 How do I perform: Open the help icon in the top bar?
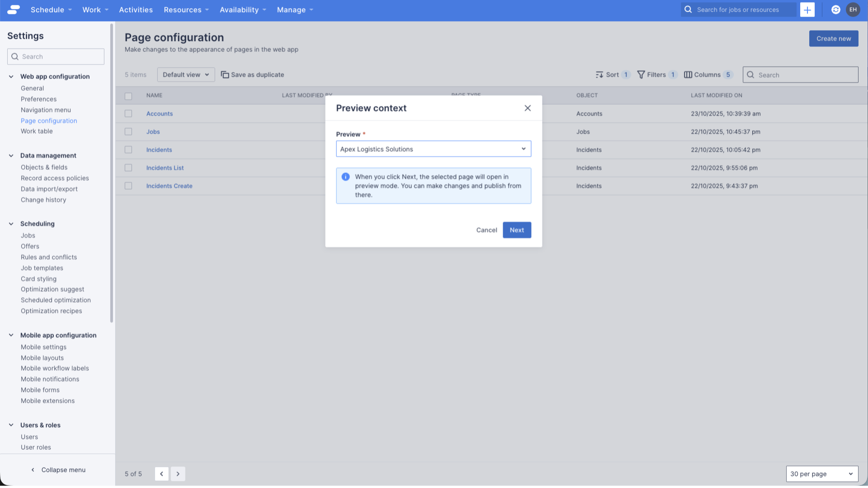pyautogui.click(x=835, y=9)
